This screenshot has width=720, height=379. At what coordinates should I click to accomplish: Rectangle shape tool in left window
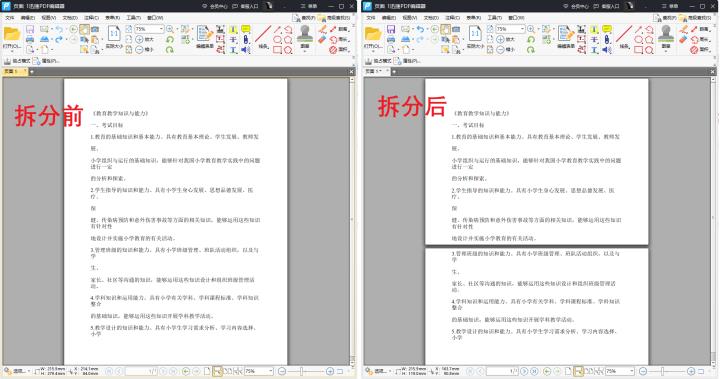pyautogui.click(x=277, y=50)
